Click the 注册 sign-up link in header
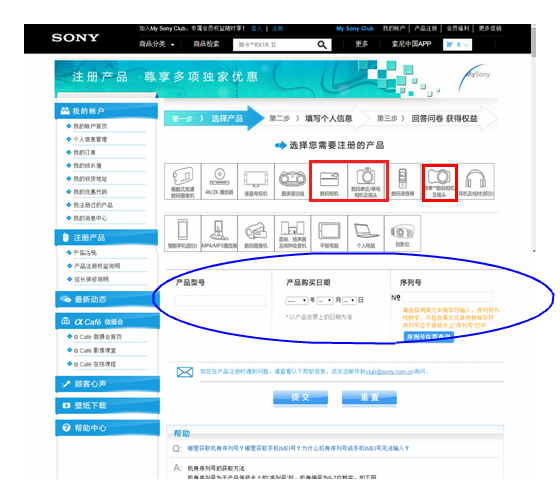 click(277, 29)
